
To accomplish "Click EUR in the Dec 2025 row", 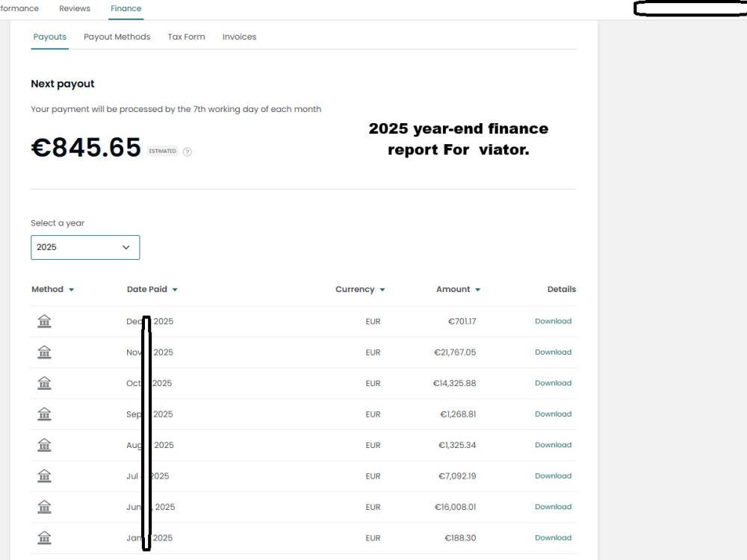I will [x=373, y=321].
